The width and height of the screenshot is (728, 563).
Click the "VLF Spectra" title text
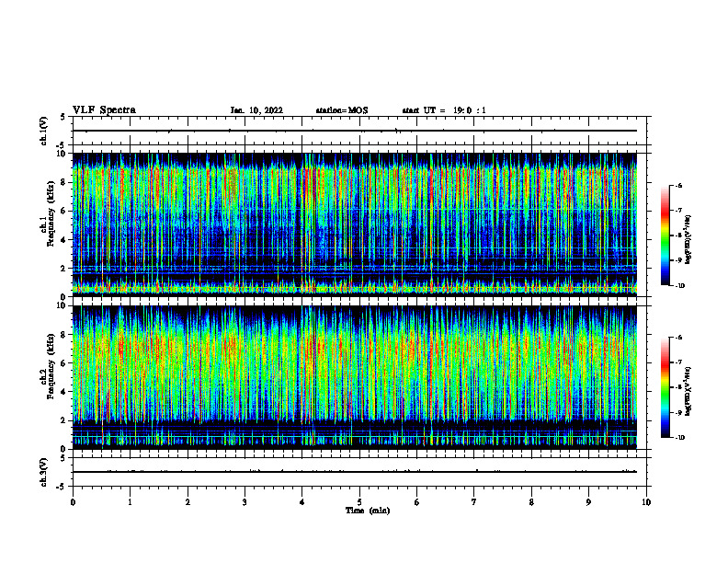[x=104, y=110]
